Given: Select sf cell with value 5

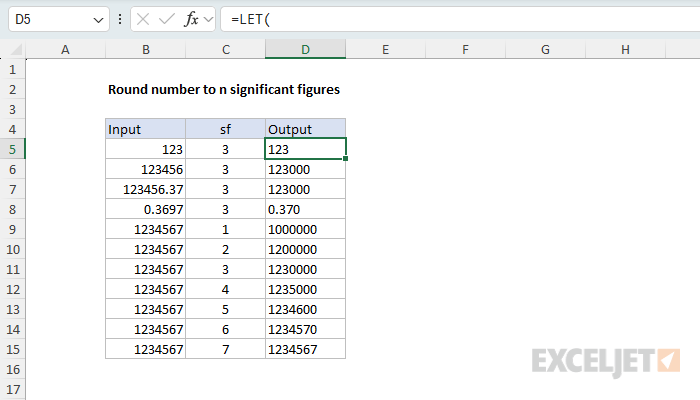Looking at the screenshot, I should click(225, 309).
